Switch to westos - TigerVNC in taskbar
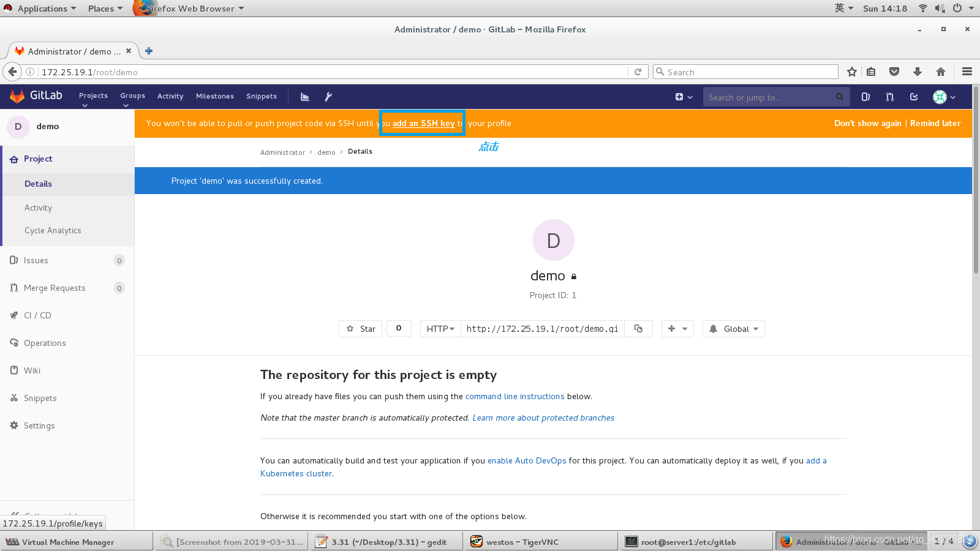The image size is (980, 551). (541, 542)
